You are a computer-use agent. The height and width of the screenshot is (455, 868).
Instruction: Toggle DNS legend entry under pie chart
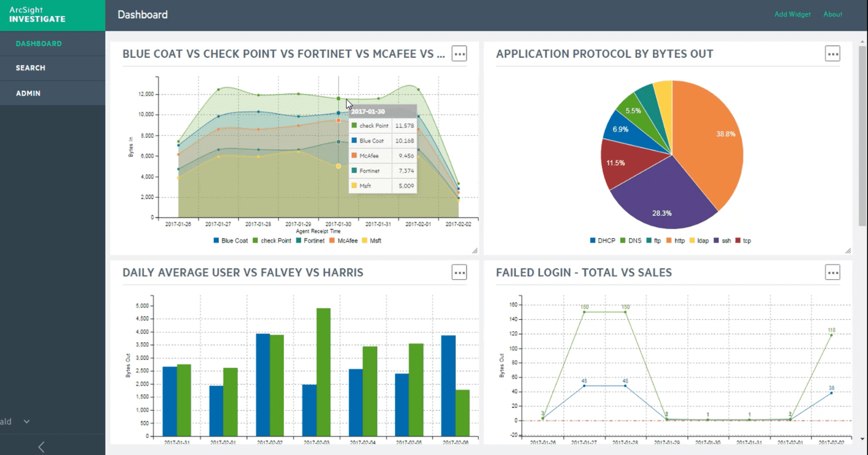click(x=631, y=241)
